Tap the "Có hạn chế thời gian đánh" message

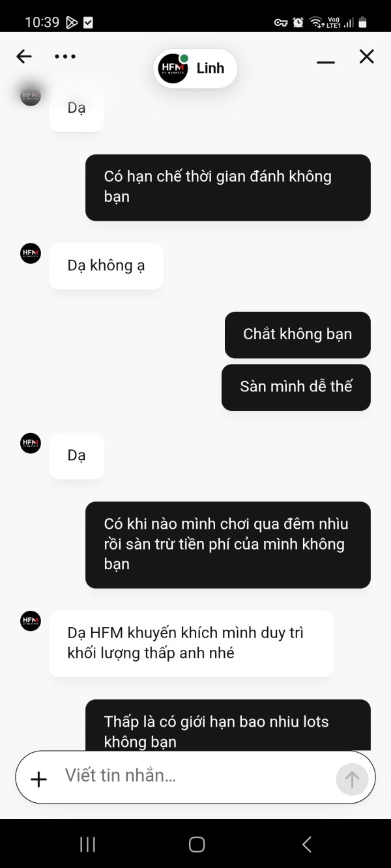click(x=228, y=187)
